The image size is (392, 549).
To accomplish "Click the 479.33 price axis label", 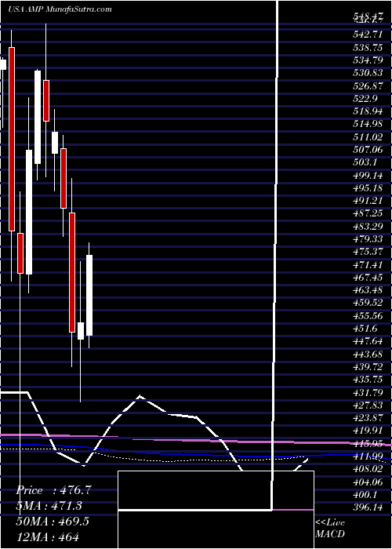I will pos(368,240).
